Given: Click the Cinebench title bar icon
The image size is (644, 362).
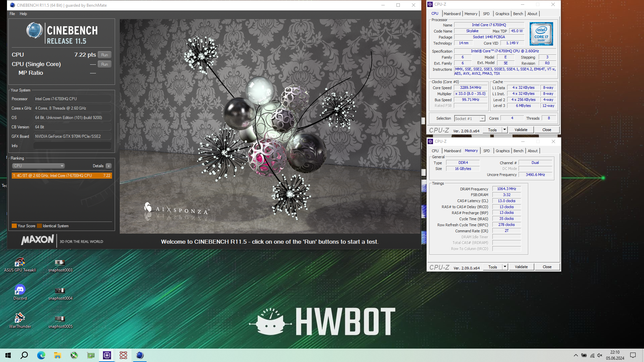Looking at the screenshot, I should (12, 5).
